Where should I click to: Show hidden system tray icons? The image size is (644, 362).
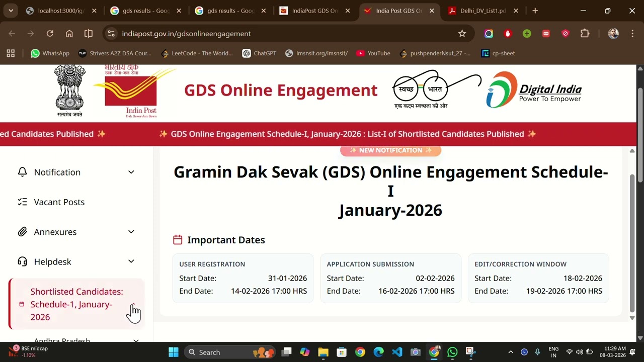pos(511,352)
